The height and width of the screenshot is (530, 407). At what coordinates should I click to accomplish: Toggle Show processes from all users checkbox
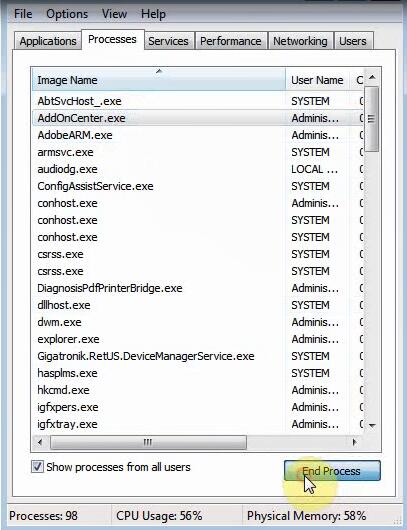click(x=37, y=467)
